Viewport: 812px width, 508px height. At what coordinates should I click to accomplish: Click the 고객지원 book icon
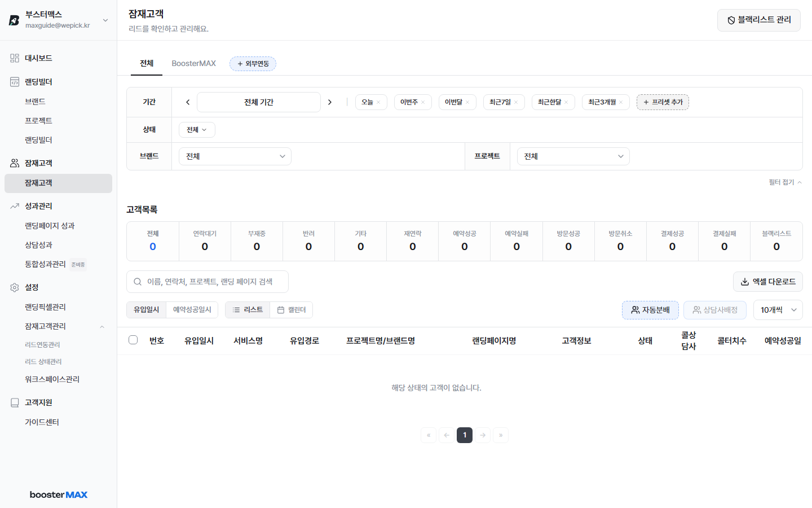point(15,402)
